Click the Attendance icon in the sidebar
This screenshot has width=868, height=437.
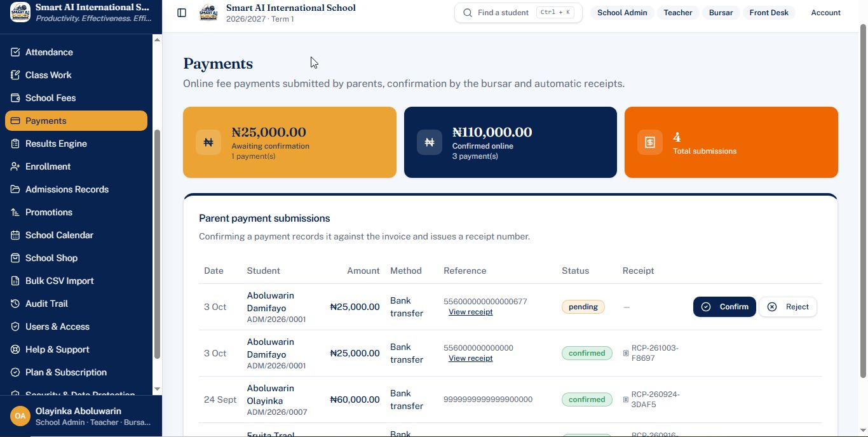[x=15, y=52]
